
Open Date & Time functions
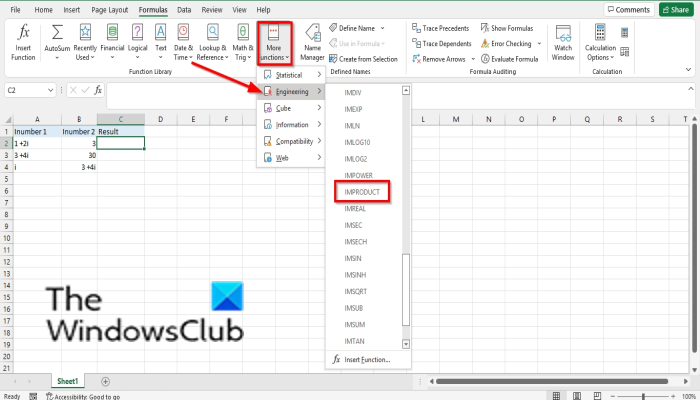click(183, 42)
